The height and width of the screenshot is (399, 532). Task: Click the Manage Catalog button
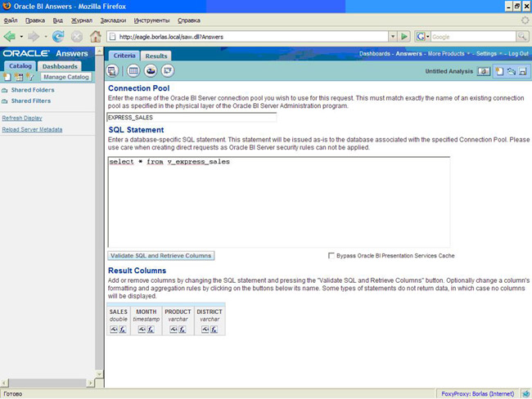(x=65, y=77)
